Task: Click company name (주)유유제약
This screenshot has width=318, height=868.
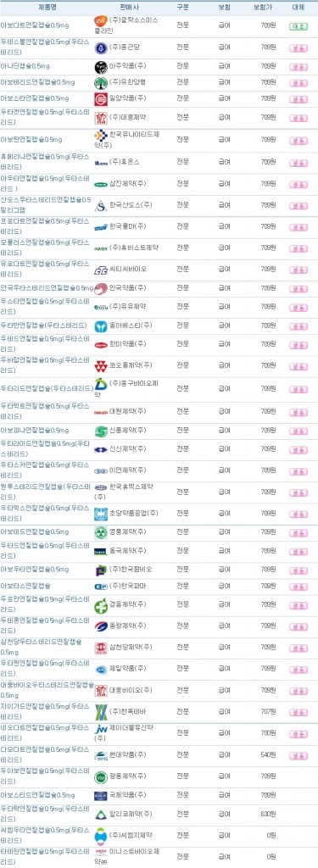Action: [129, 307]
